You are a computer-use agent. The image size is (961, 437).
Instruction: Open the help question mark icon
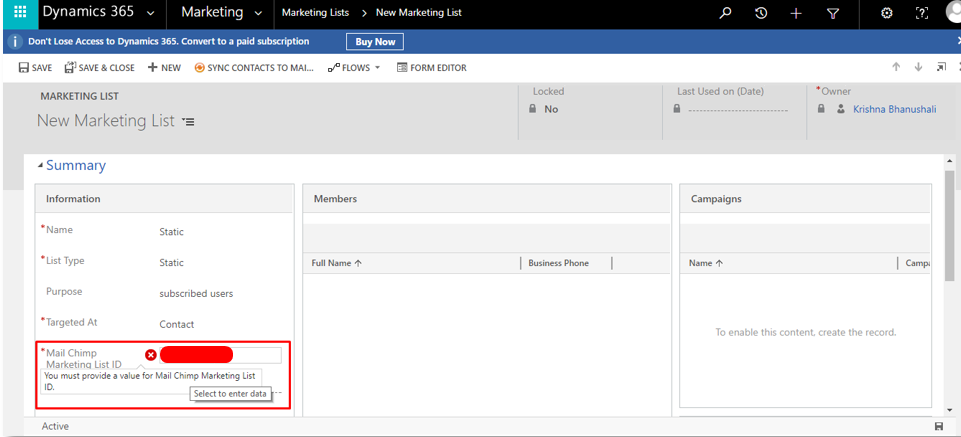921,13
